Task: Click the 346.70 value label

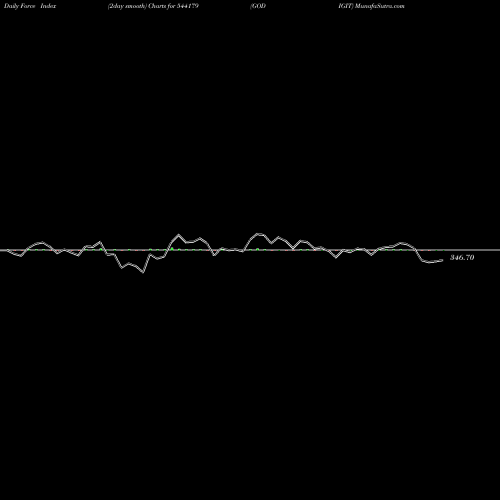Action: (x=462, y=257)
